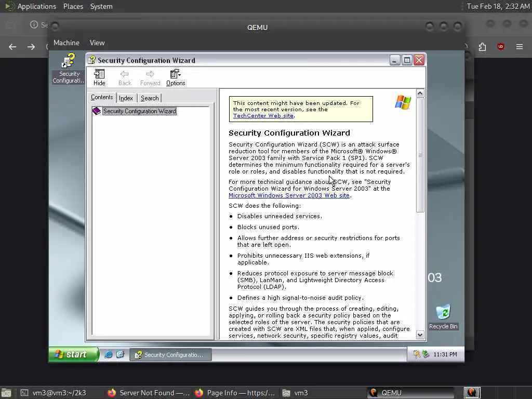Image resolution: width=532 pixels, height=399 pixels.
Task: Click the Forward arrow in help toolbar
Action: tap(150, 78)
